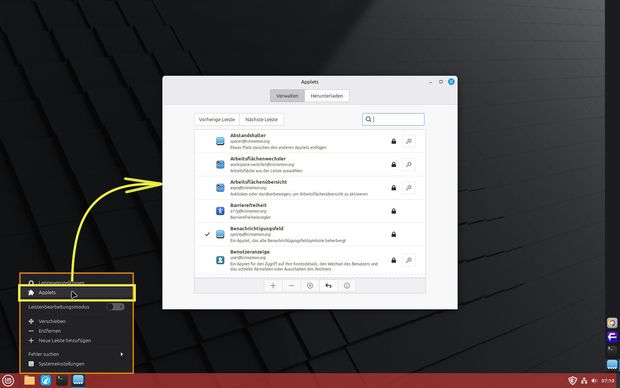Click the reset to default arrow button
This screenshot has width=620, height=388.
(x=328, y=286)
